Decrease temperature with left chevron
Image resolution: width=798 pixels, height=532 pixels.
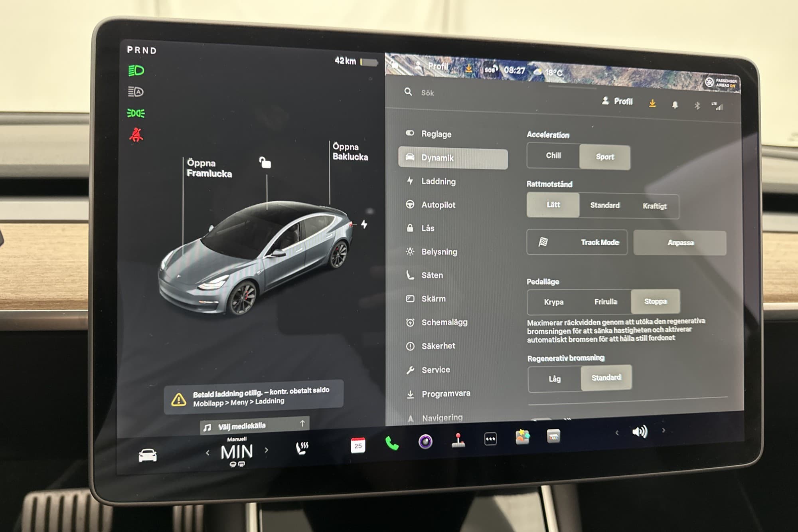207,453
